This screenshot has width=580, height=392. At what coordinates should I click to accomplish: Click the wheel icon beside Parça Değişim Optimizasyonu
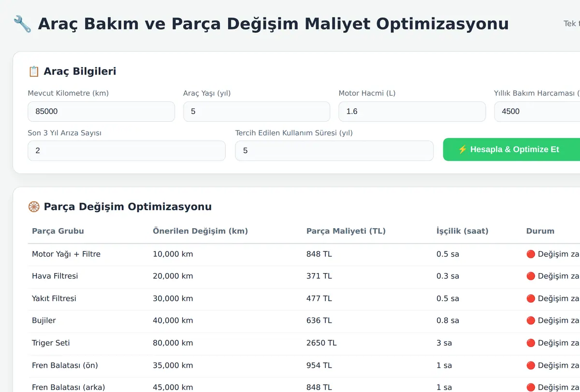click(34, 207)
